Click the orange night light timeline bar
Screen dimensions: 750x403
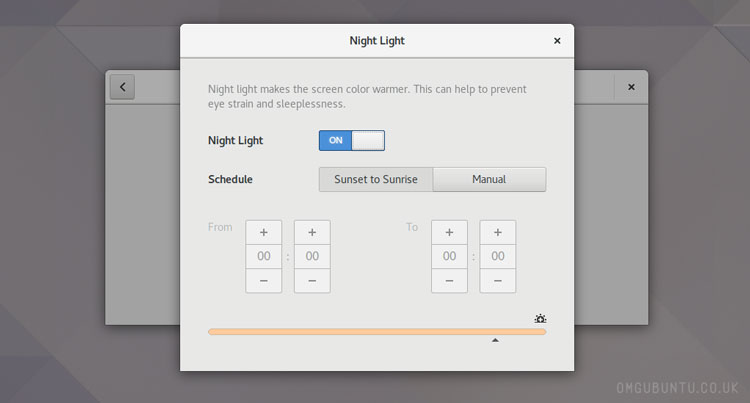pos(376,331)
